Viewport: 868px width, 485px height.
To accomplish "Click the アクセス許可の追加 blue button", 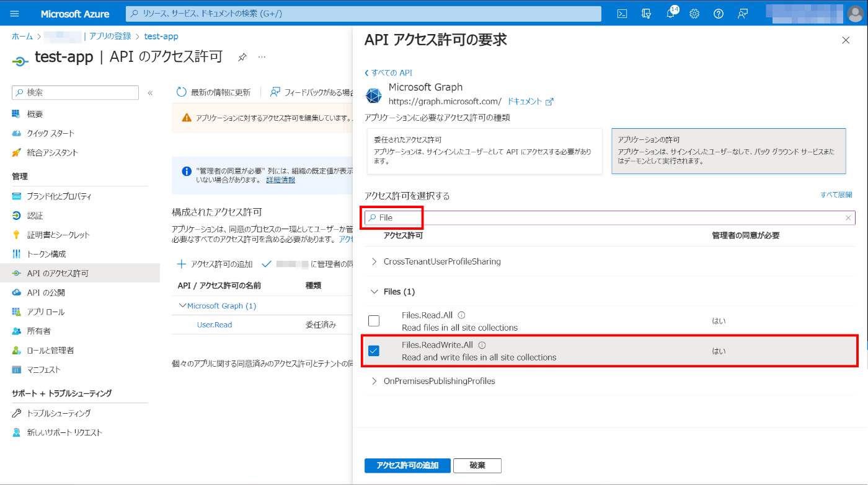I will coord(407,466).
